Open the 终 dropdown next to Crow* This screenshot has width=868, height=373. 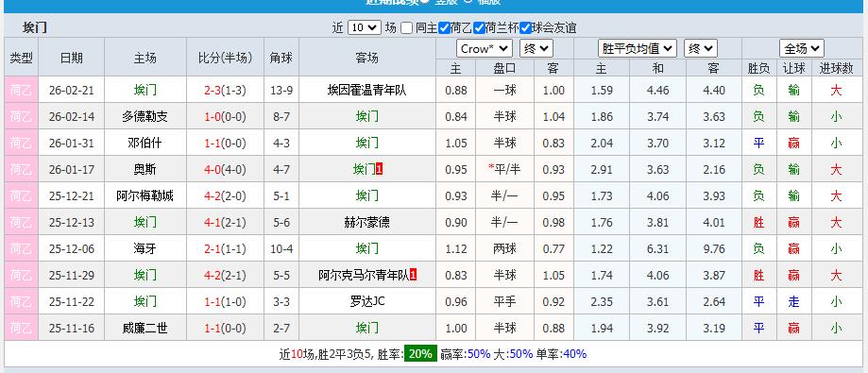[x=536, y=49]
